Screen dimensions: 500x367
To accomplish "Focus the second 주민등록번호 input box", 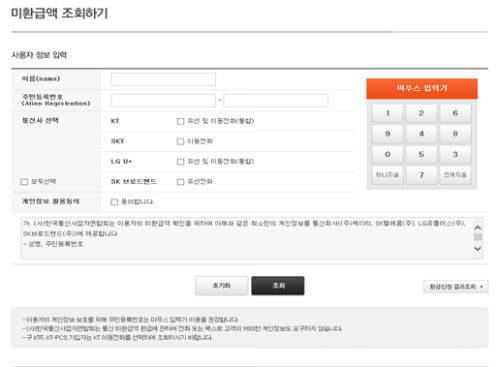I will point(276,100).
